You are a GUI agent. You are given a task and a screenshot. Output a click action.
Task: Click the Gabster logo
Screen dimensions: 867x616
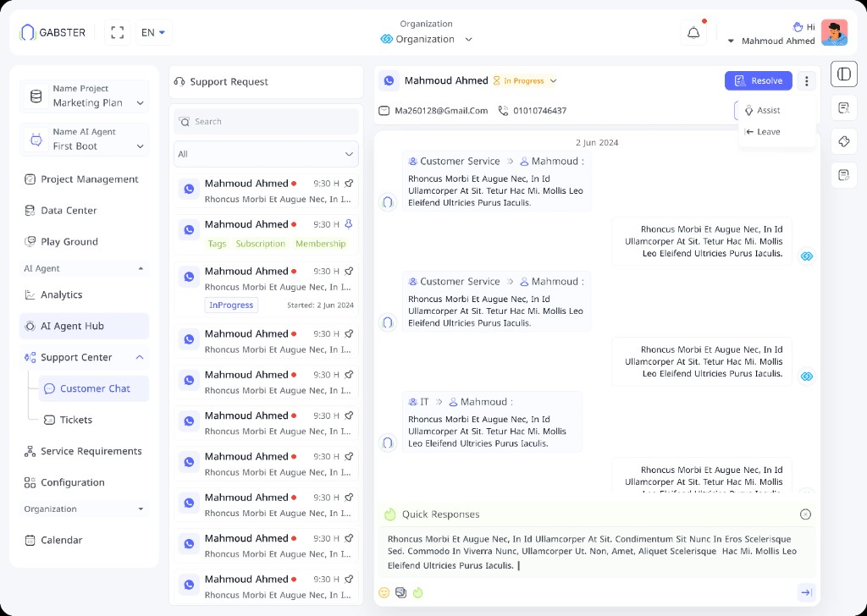click(x=53, y=33)
